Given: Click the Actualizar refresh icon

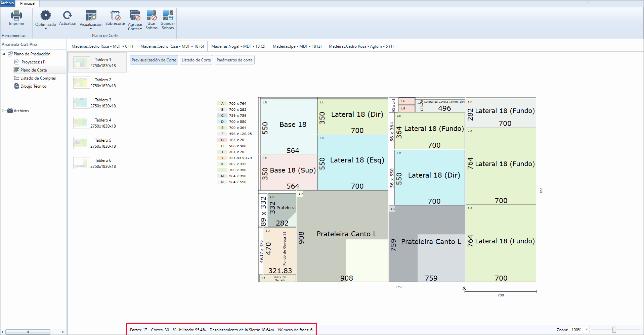Looking at the screenshot, I should click(x=68, y=15).
